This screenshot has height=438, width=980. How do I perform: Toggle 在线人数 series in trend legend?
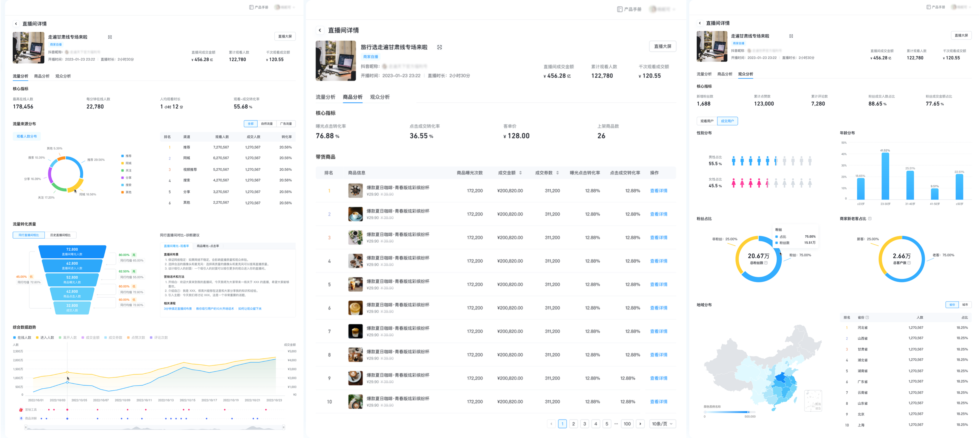[x=22, y=338]
